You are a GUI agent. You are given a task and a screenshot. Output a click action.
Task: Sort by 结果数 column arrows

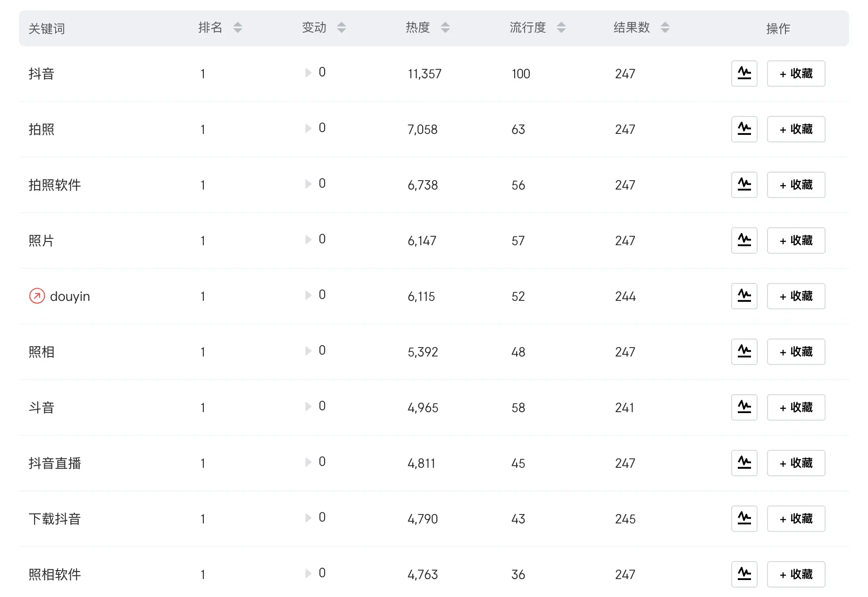coord(665,28)
